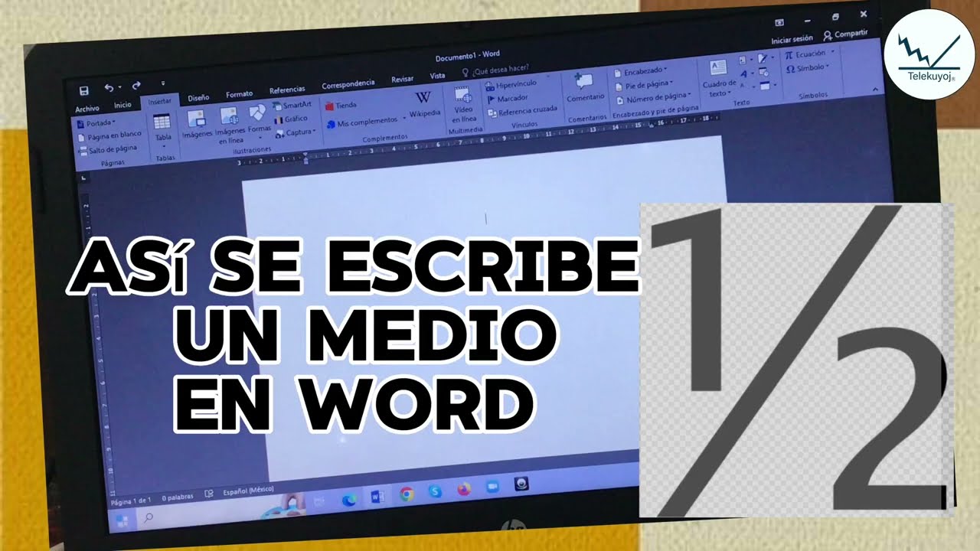The height and width of the screenshot is (551, 980).
Task: Insert a SmartArt graphic
Action: (x=292, y=105)
